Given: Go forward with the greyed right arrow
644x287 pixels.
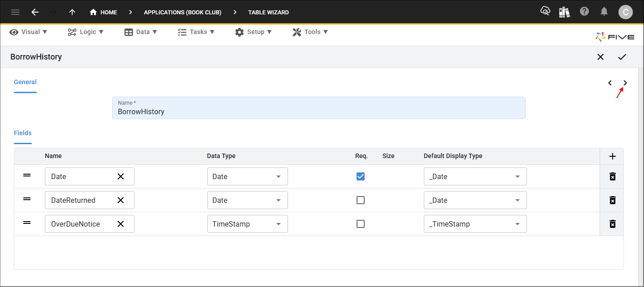Looking at the screenshot, I should [53, 12].
